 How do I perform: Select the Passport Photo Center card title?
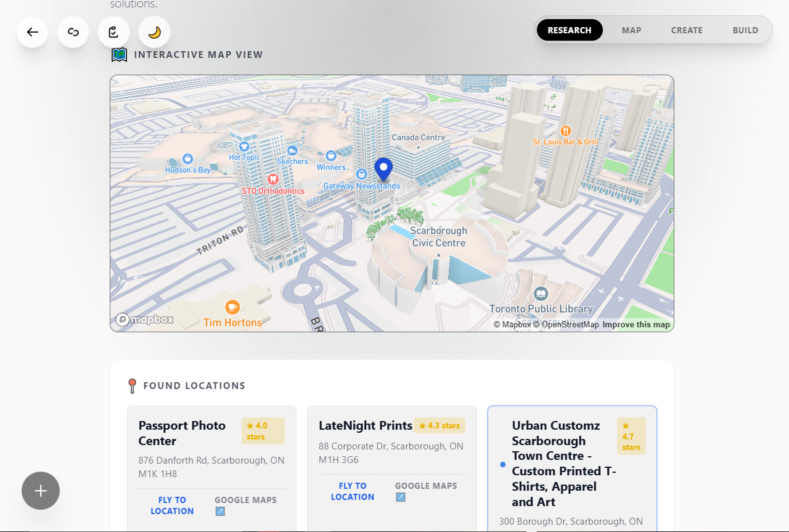[x=182, y=433]
